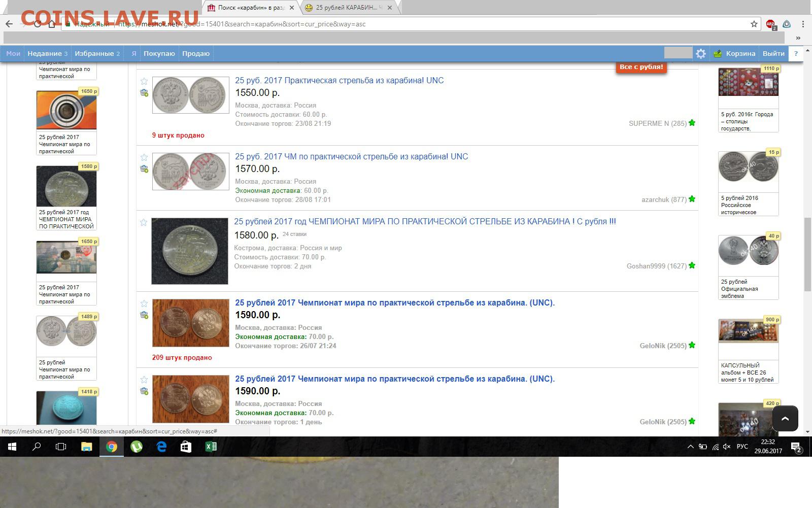Viewport: 812px width, 508px height.
Task: Open Excel from the taskbar
Action: click(x=211, y=447)
